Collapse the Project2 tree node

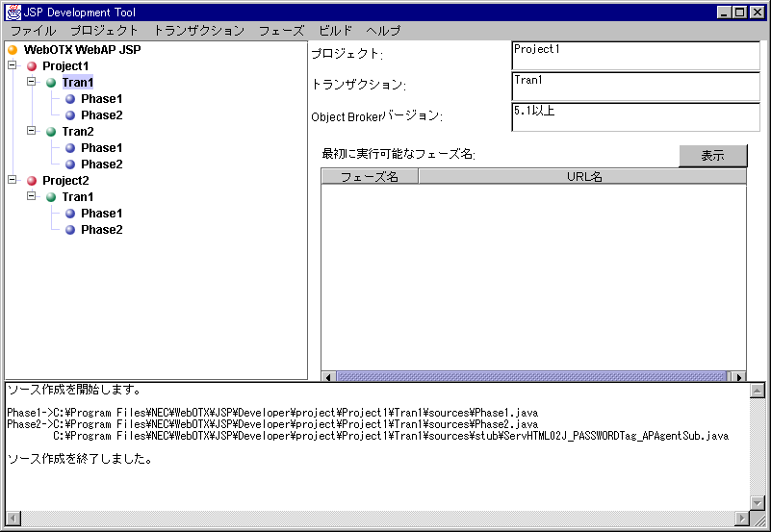point(12,180)
